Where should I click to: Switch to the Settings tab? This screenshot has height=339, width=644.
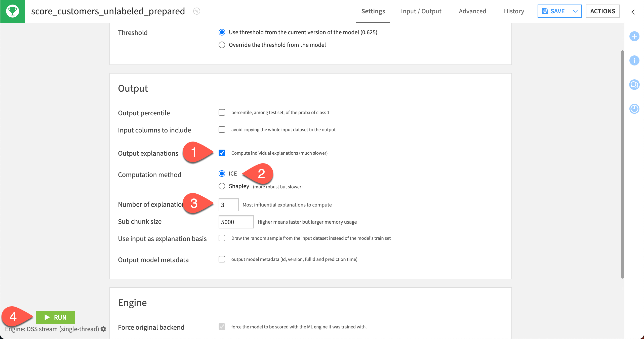[373, 11]
